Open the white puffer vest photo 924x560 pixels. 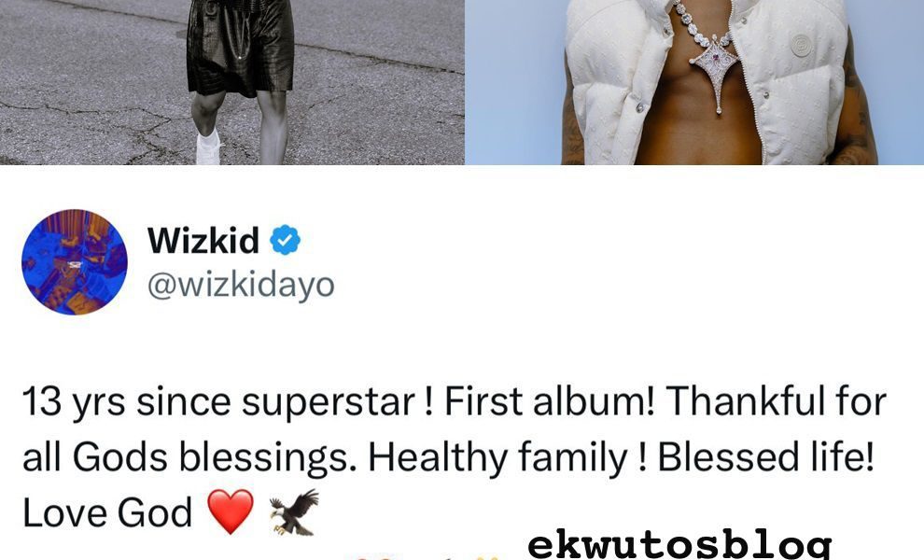[x=694, y=82]
